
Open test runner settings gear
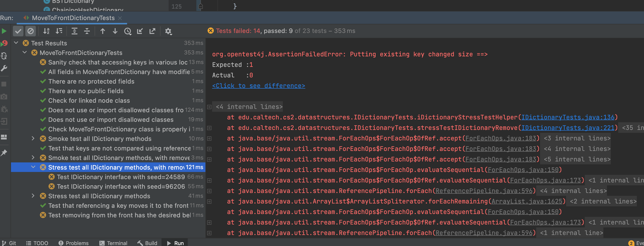pyautogui.click(x=168, y=31)
